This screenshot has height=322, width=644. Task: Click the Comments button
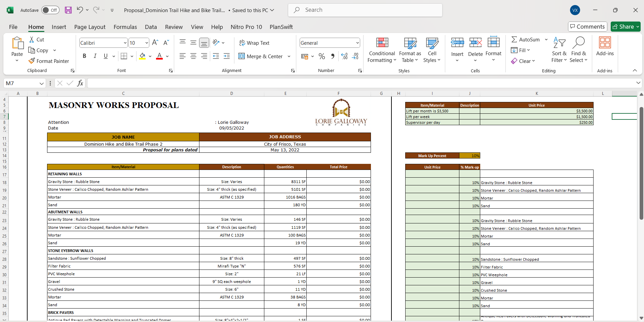coord(588,27)
